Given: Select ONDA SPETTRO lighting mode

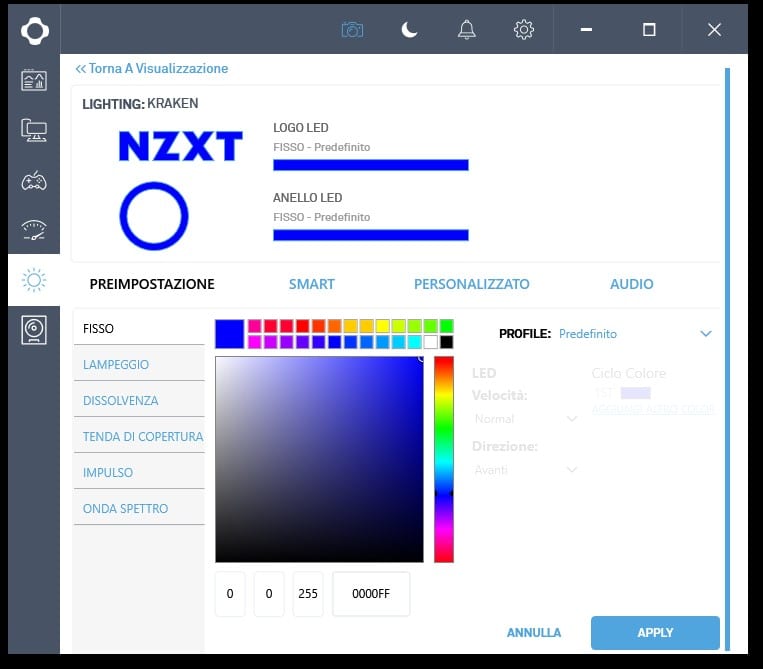Looking at the screenshot, I should [139, 508].
